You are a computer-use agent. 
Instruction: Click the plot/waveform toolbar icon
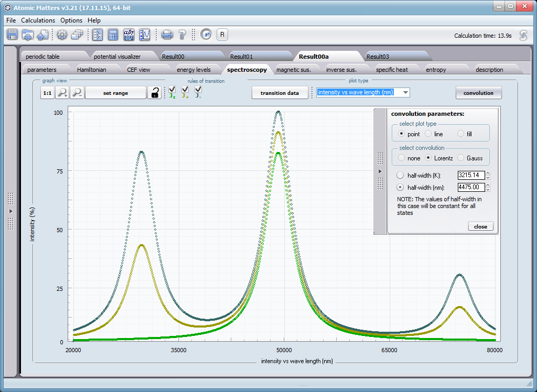pyautogui.click(x=144, y=35)
